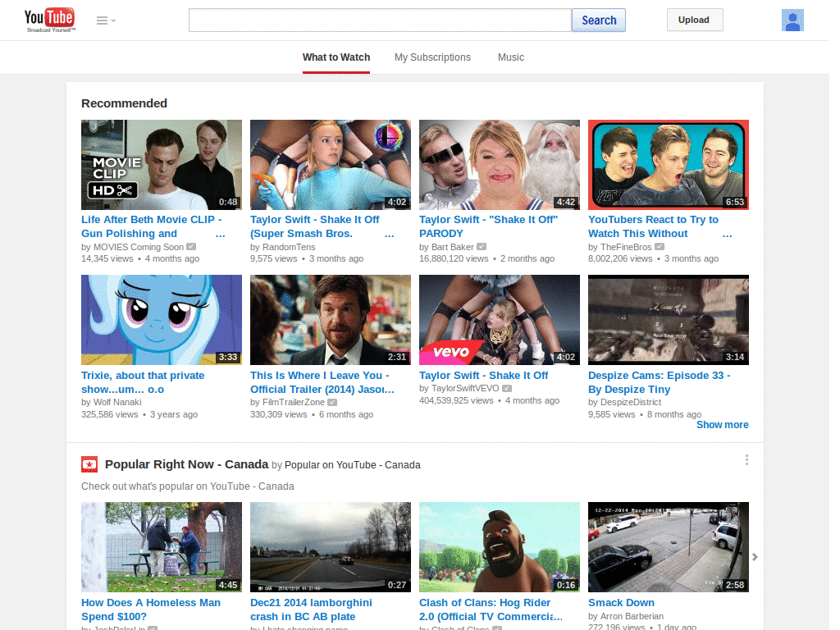Open Clash of Clans Hog Rider thumbnail
The height and width of the screenshot is (630, 840).
500,547
